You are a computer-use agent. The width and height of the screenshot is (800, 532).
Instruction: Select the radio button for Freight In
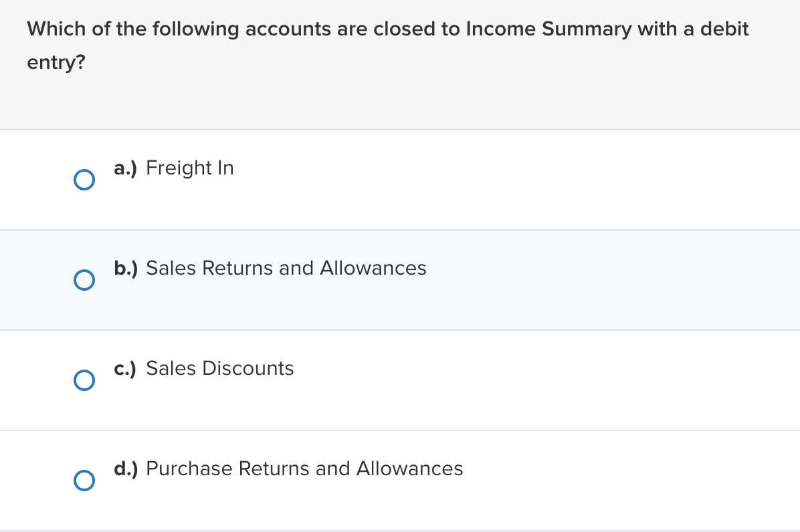point(84,180)
